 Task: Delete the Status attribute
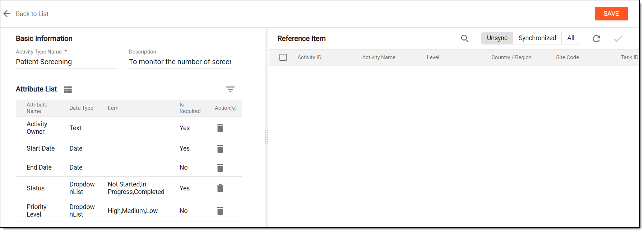220,188
